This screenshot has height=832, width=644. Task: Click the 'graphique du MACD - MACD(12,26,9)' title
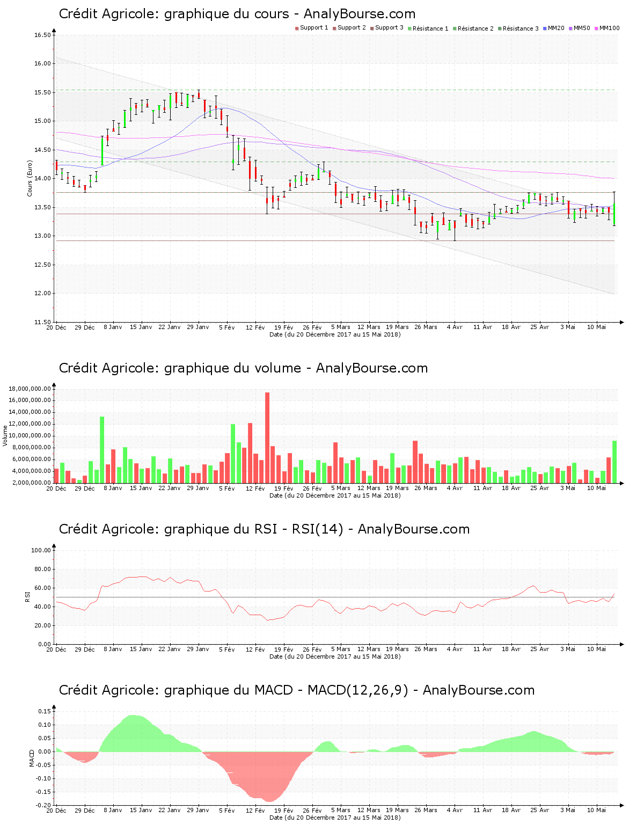click(x=296, y=690)
